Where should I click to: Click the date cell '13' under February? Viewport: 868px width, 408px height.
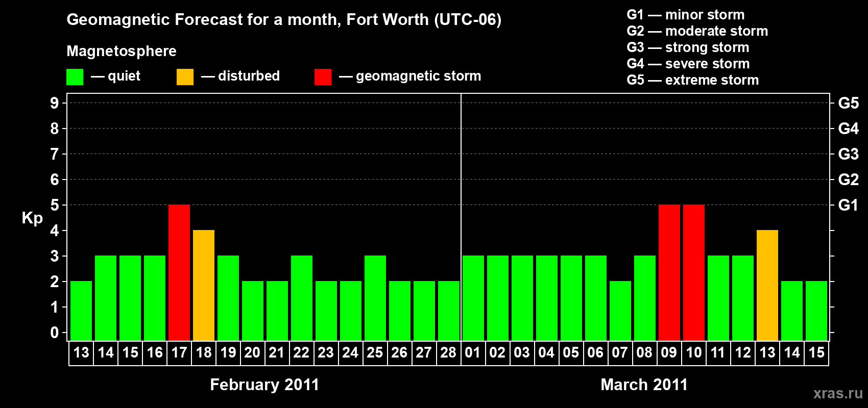coord(81,353)
